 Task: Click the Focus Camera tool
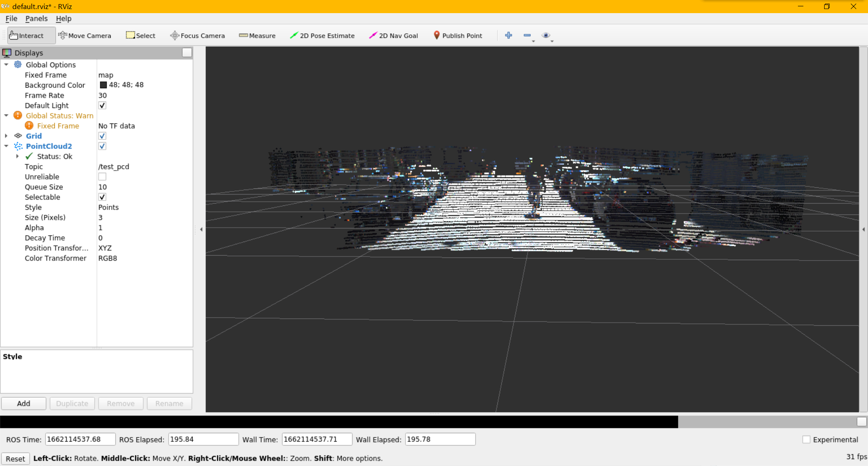(197, 35)
